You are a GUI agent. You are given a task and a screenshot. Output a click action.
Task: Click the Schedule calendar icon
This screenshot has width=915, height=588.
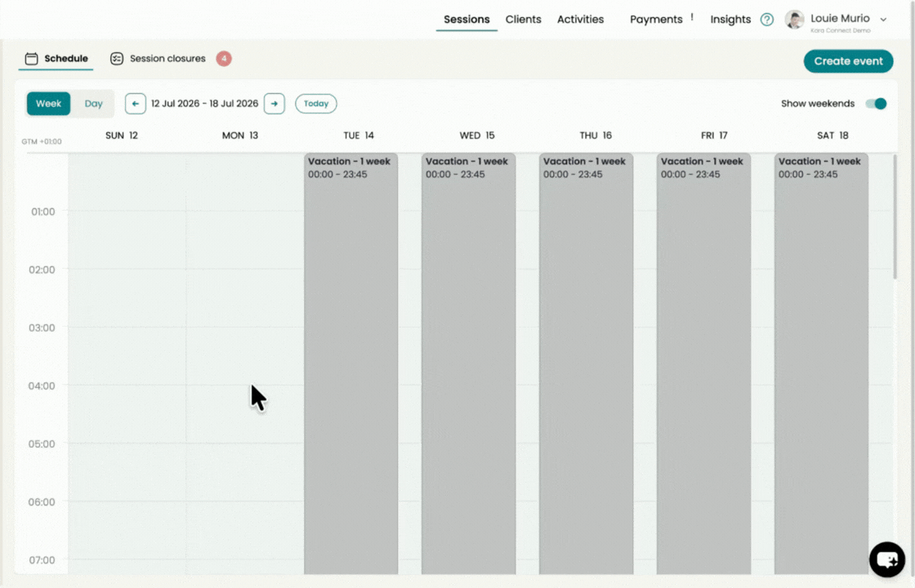point(32,58)
